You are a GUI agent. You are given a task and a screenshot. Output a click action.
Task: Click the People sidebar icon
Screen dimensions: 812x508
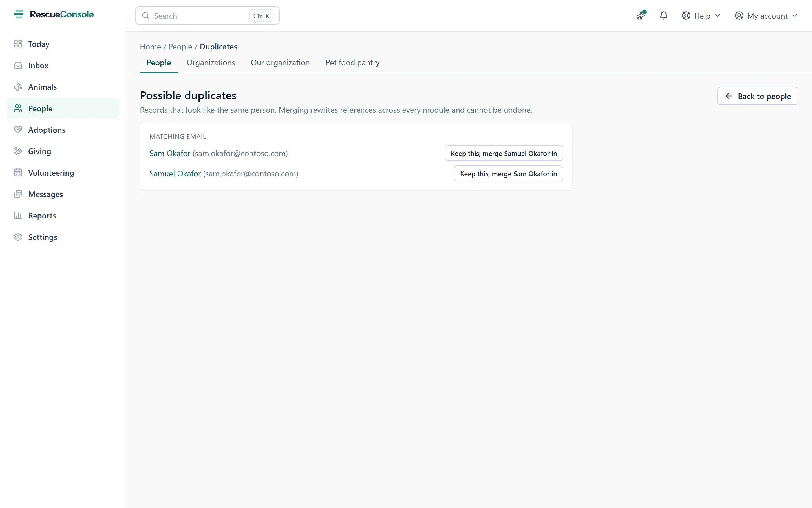click(x=18, y=108)
